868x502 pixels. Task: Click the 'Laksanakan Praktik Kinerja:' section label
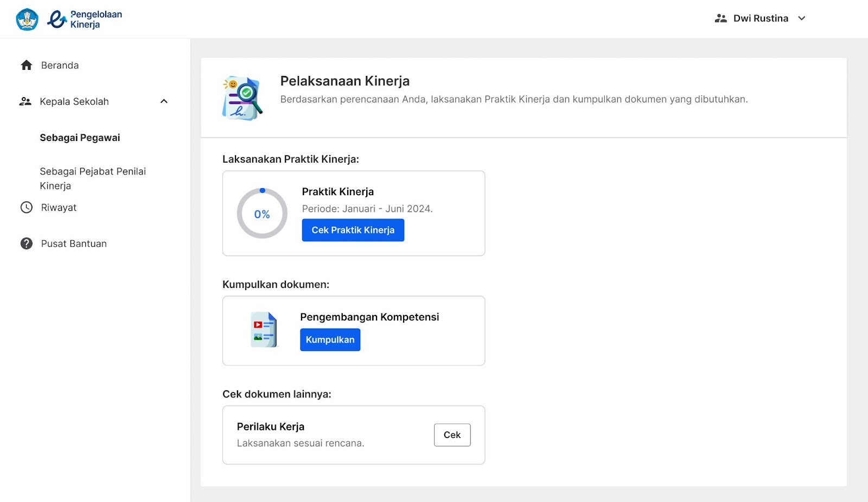(291, 159)
